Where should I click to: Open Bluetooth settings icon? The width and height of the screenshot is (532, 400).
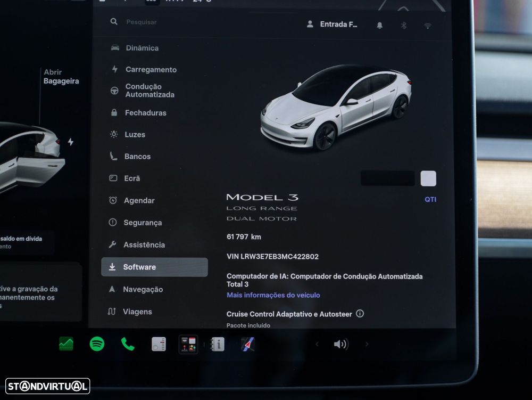click(x=404, y=26)
